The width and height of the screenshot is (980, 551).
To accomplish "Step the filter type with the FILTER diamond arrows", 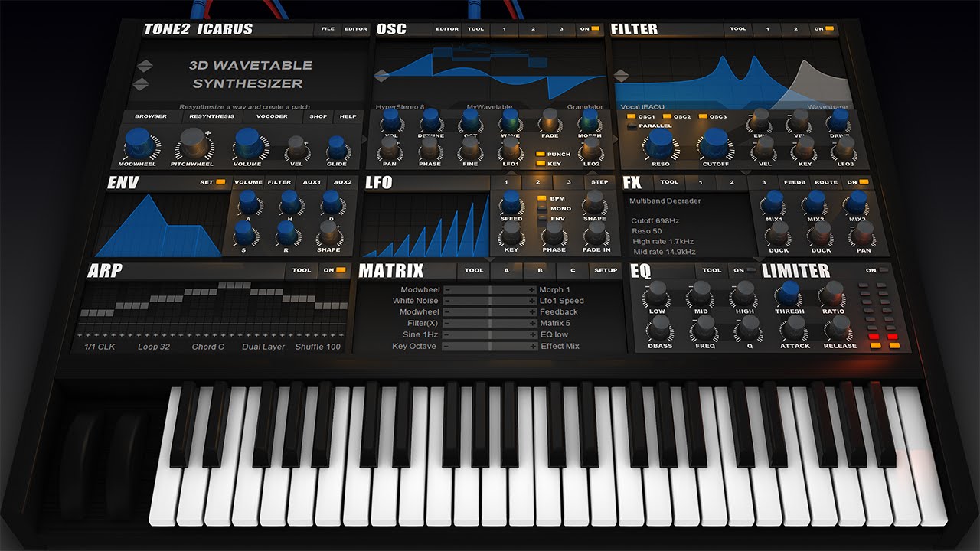I will pyautogui.click(x=621, y=76).
